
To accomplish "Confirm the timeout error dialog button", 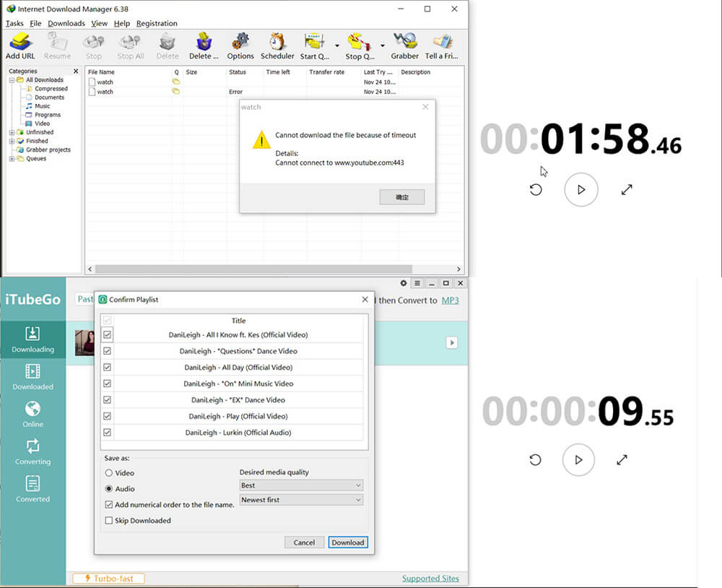I will [x=402, y=196].
